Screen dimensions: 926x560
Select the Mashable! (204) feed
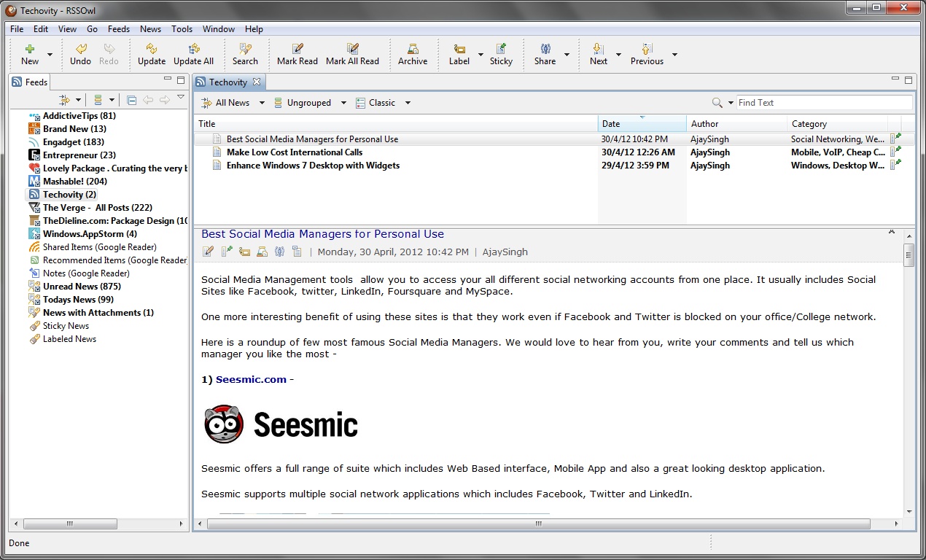(x=68, y=182)
